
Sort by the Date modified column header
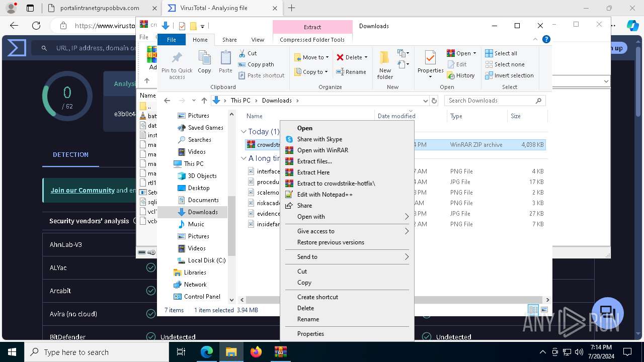(x=396, y=116)
